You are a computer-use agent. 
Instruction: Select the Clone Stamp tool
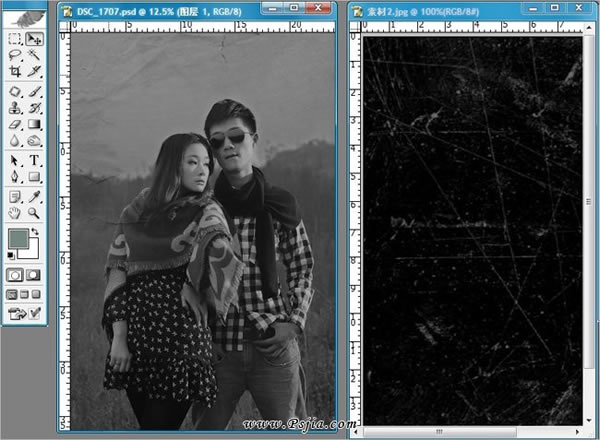coord(15,108)
